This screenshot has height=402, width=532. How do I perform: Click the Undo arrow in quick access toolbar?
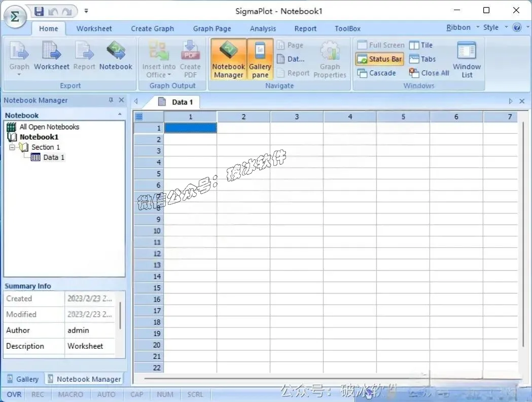point(53,12)
